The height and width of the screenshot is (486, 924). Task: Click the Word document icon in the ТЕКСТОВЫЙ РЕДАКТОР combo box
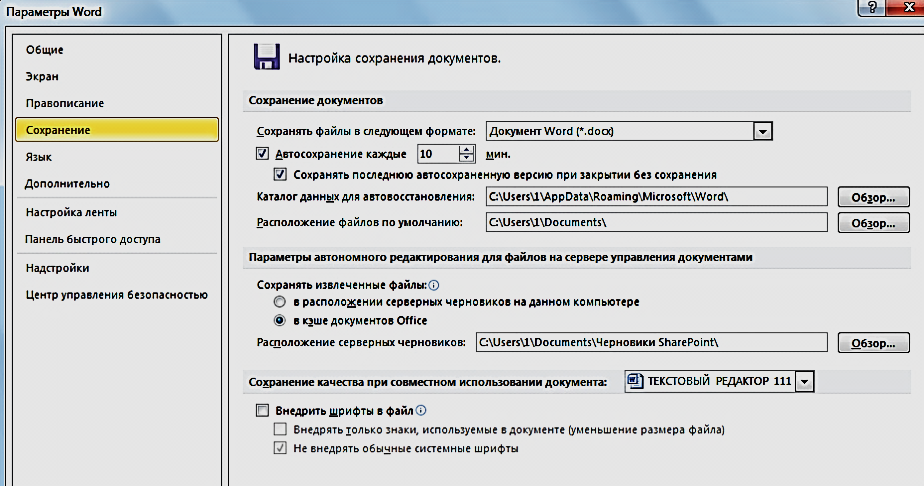pos(635,381)
